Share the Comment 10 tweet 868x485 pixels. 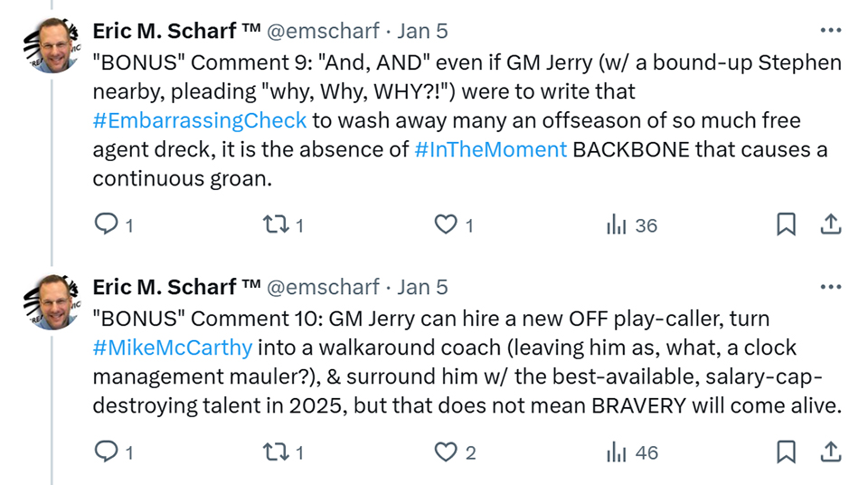pyautogui.click(x=831, y=452)
